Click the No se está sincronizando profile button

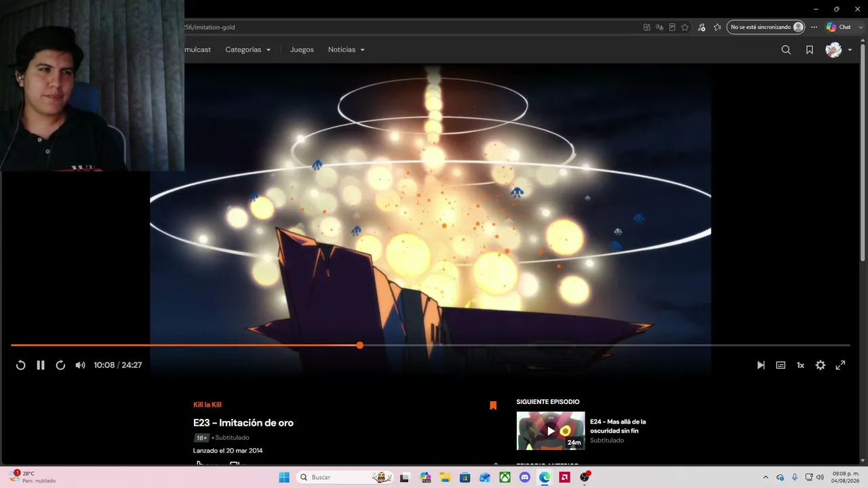tap(766, 27)
